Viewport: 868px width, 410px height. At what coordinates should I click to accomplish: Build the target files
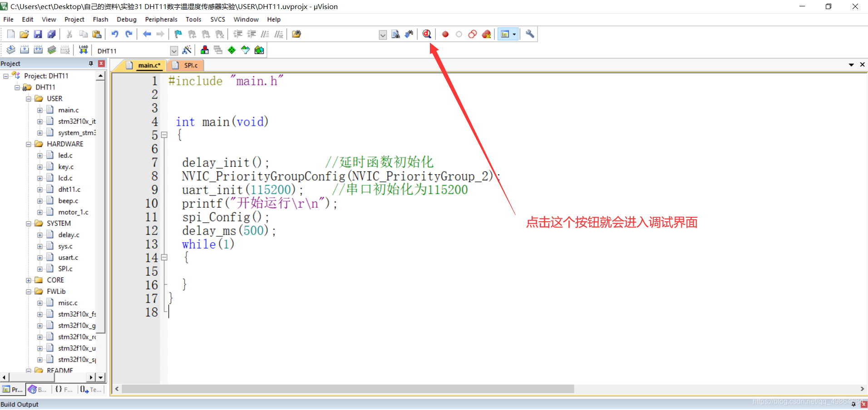25,50
